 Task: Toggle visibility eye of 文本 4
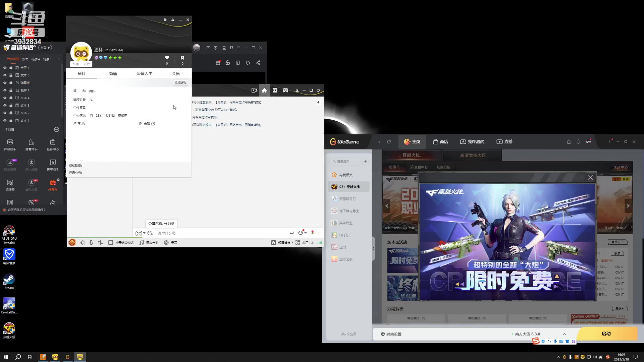5,98
